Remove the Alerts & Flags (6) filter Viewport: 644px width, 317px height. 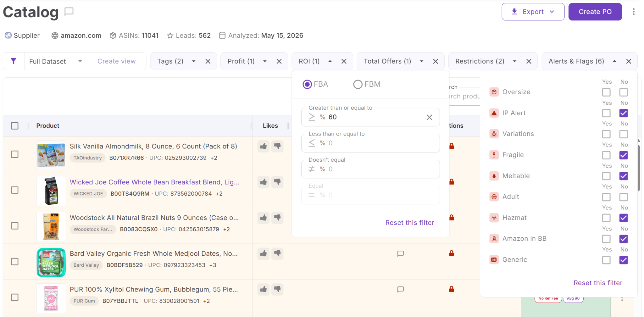point(629,61)
